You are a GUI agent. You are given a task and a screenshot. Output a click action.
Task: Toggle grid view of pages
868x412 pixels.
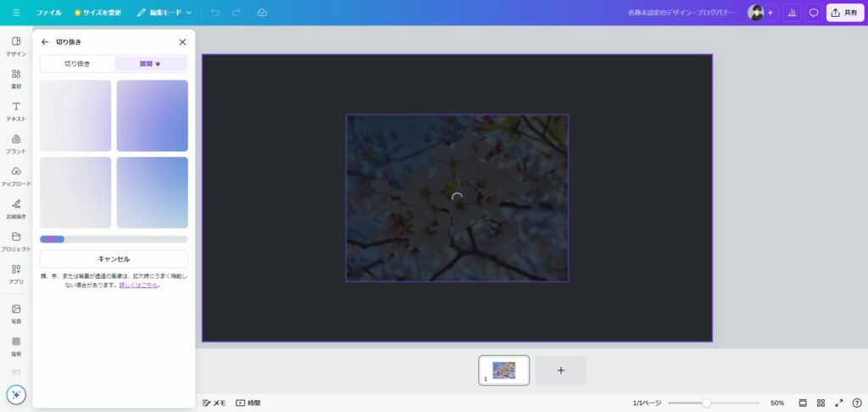821,403
